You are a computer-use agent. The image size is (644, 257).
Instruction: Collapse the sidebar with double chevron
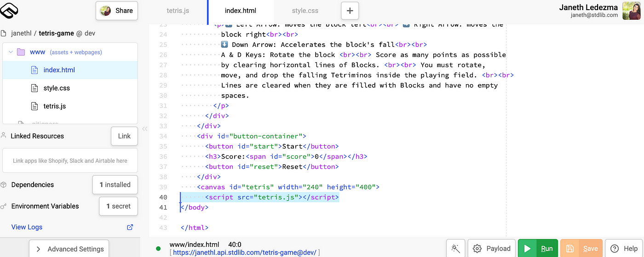tap(144, 129)
